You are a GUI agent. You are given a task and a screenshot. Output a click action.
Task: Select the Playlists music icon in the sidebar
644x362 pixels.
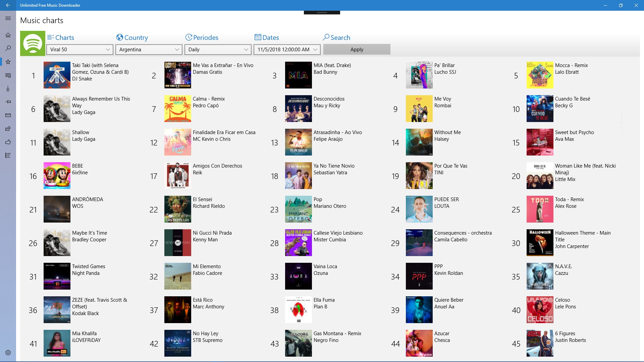(8, 75)
